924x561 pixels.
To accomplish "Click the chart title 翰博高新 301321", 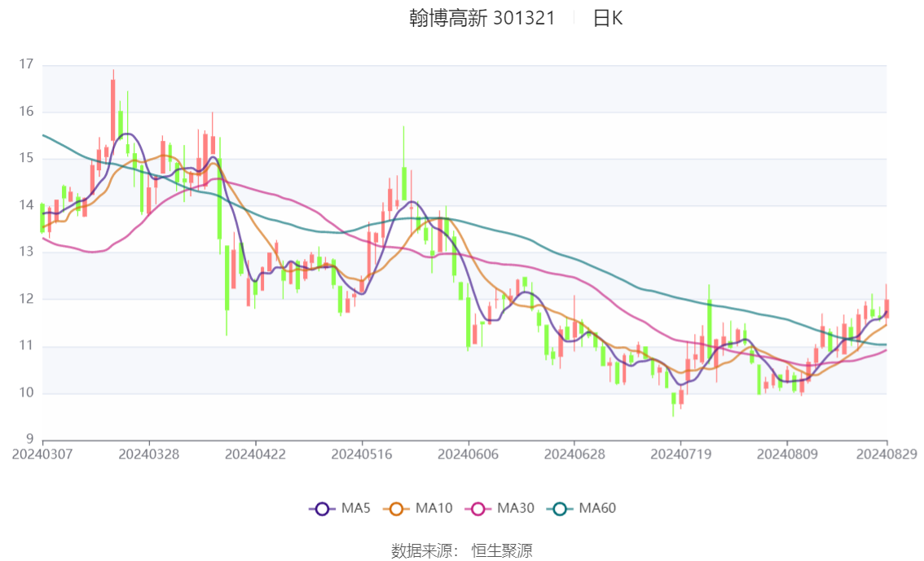I will tap(482, 18).
